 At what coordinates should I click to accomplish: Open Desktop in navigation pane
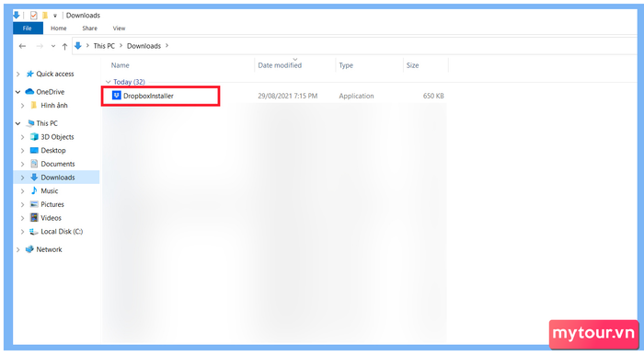click(x=53, y=150)
